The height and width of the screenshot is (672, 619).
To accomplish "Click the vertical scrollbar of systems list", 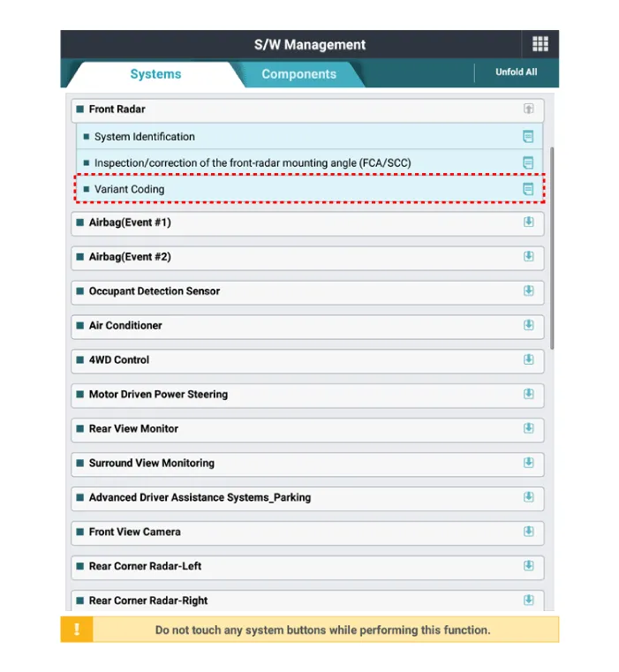I will (x=553, y=247).
